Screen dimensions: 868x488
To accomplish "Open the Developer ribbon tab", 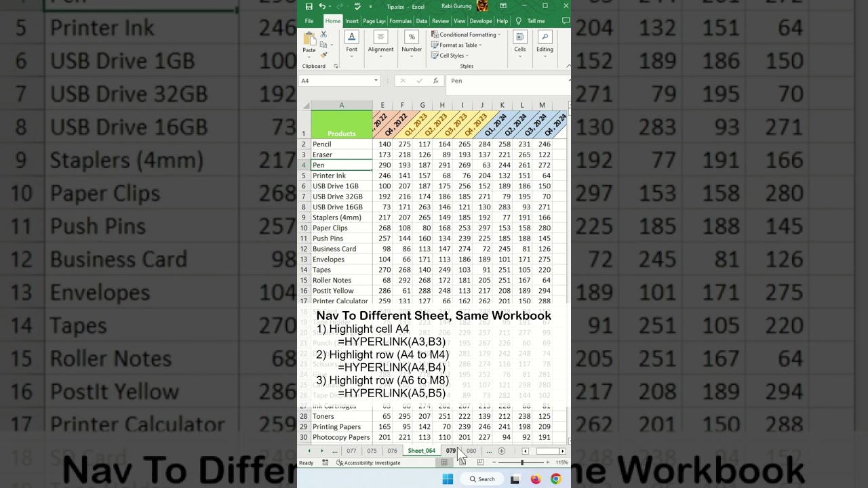I will (x=481, y=21).
